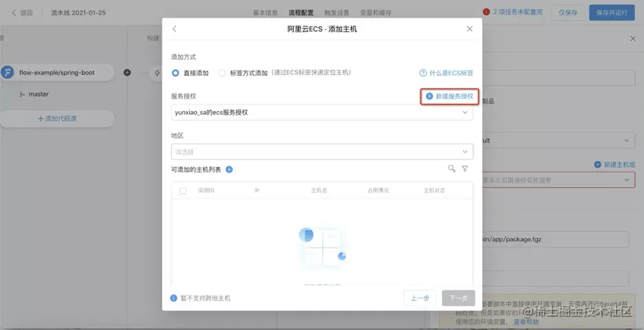Click the plus icon next to 新建服务授权
Screen dimensions: 644x330
(x=429, y=96)
